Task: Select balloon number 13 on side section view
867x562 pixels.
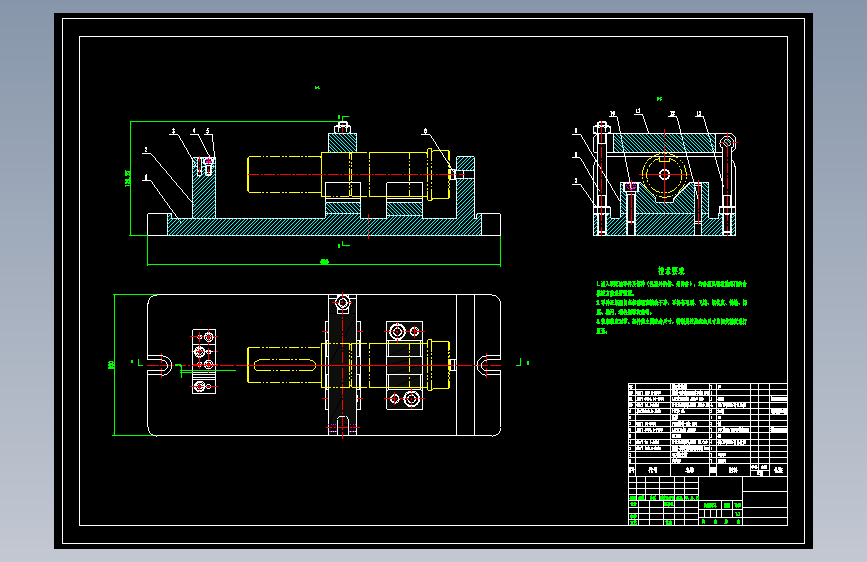Action: coord(699,114)
